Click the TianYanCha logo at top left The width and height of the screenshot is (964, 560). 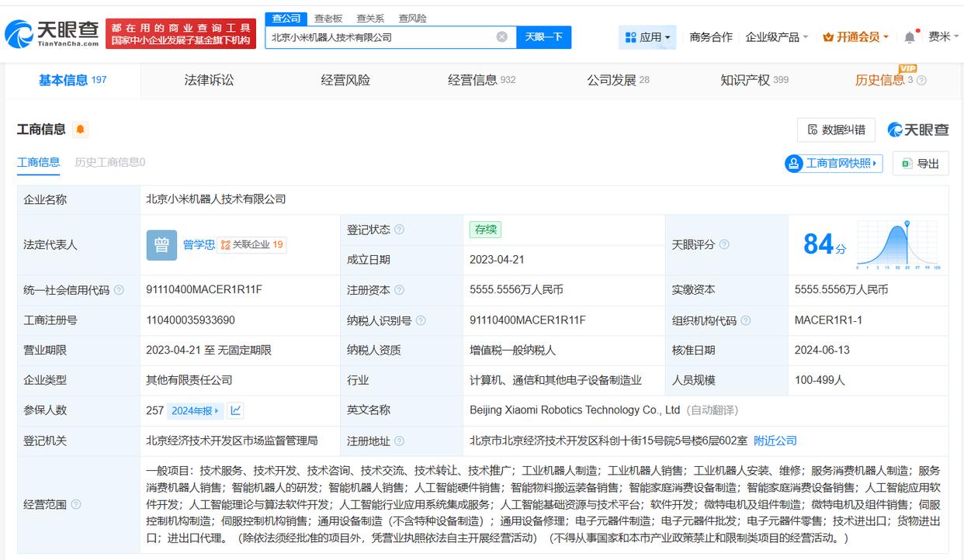[x=51, y=33]
